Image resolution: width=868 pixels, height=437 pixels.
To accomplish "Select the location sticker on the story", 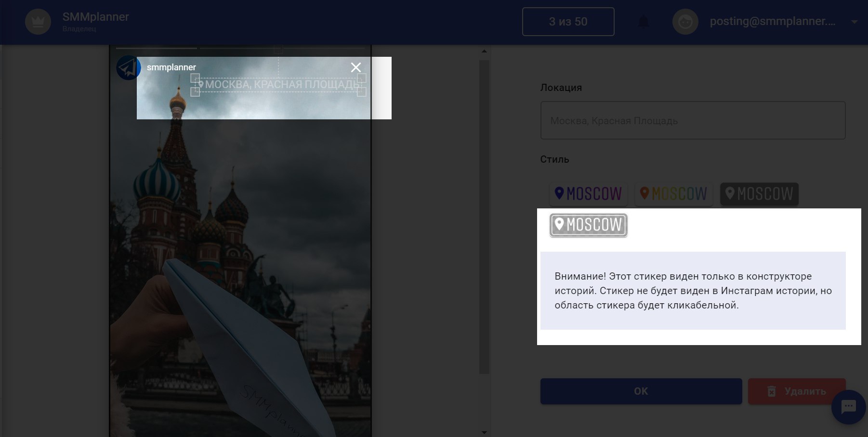I will point(279,85).
